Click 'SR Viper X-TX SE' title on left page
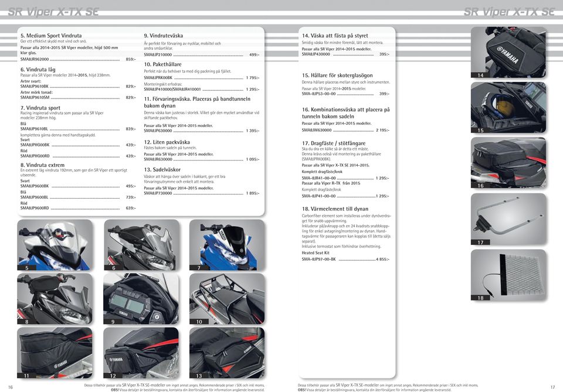 (53, 12)
